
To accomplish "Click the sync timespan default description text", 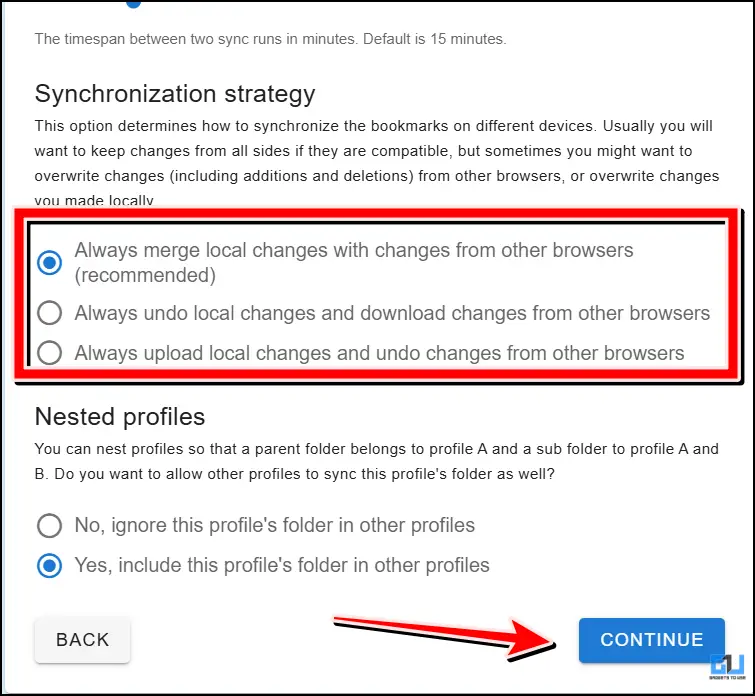I will tap(270, 40).
